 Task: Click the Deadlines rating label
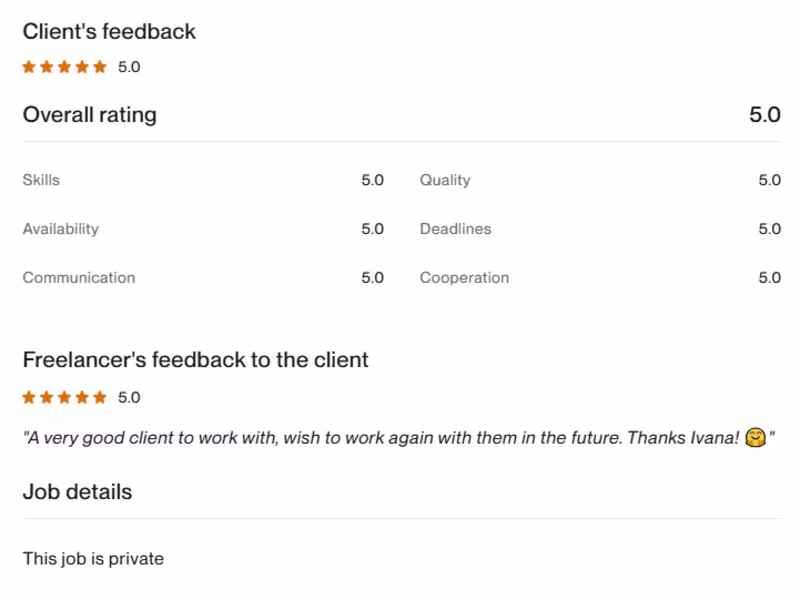[455, 229]
